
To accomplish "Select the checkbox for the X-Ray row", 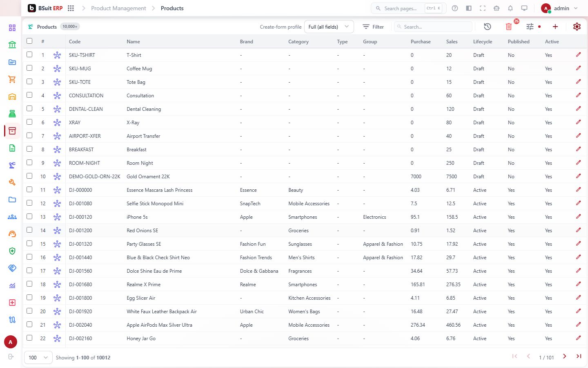I will point(29,122).
